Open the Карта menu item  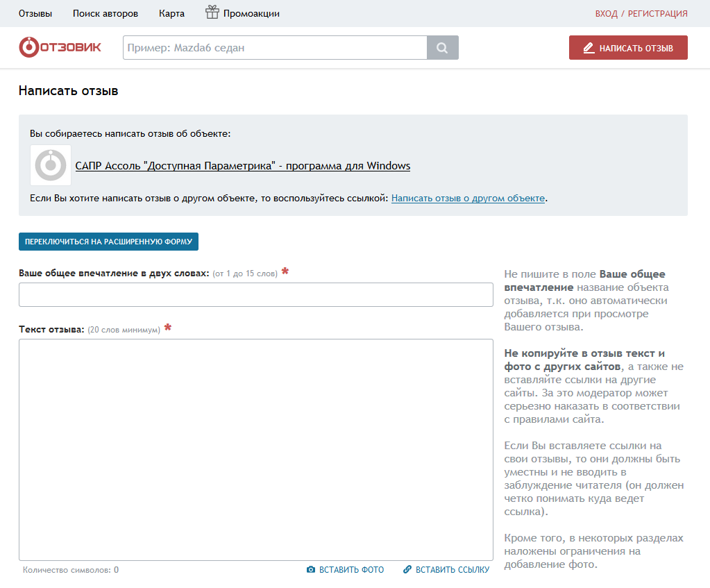point(171,14)
